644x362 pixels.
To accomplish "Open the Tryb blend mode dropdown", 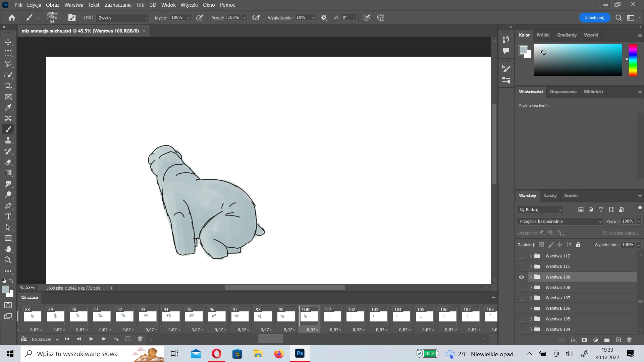I will coord(122,18).
